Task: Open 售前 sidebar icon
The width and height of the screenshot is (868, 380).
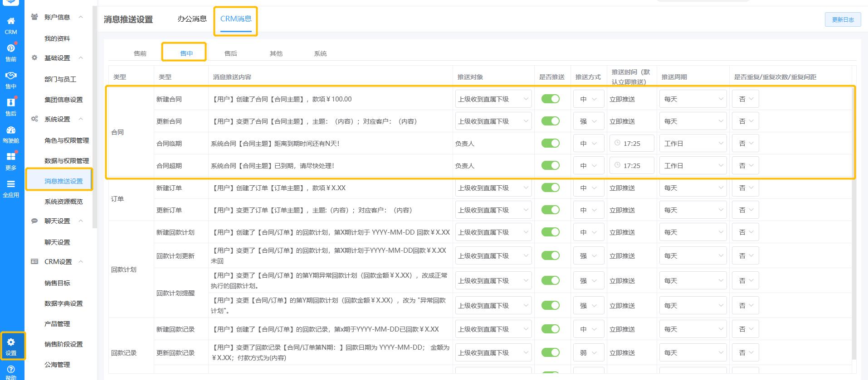Action: coord(11,48)
